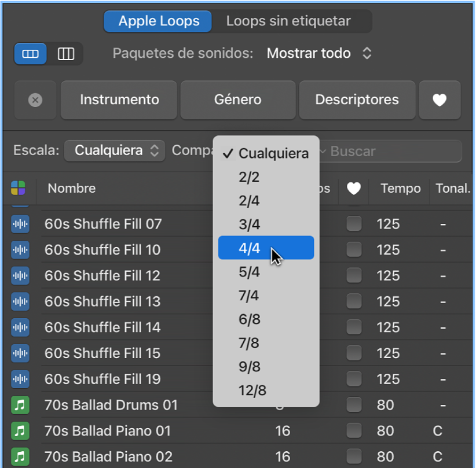Check the favorite box for 70s Ballad Piano 02

[x=354, y=456]
